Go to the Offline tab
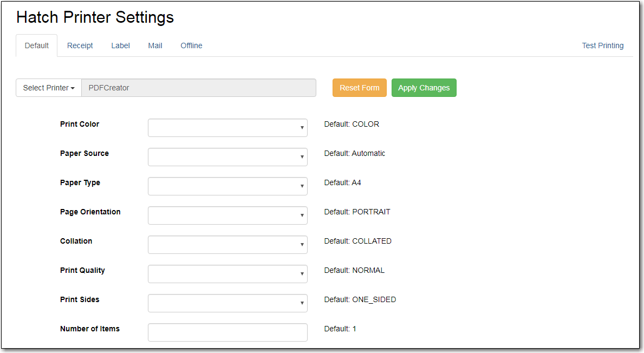Viewport: 644px width, 353px height. (x=191, y=45)
